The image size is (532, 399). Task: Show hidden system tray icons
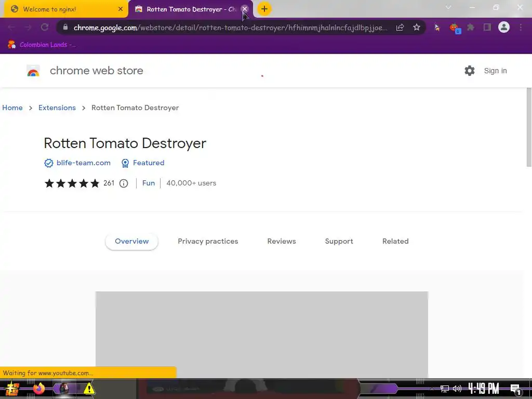click(x=432, y=389)
